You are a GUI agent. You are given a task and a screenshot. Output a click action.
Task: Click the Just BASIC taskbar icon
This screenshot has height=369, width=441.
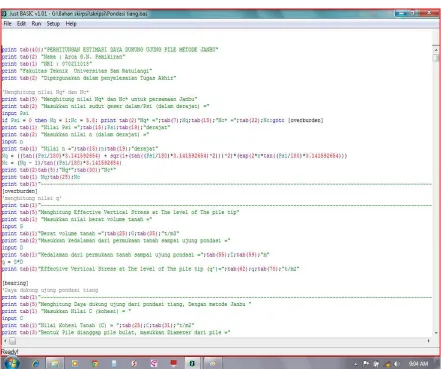coord(192,363)
